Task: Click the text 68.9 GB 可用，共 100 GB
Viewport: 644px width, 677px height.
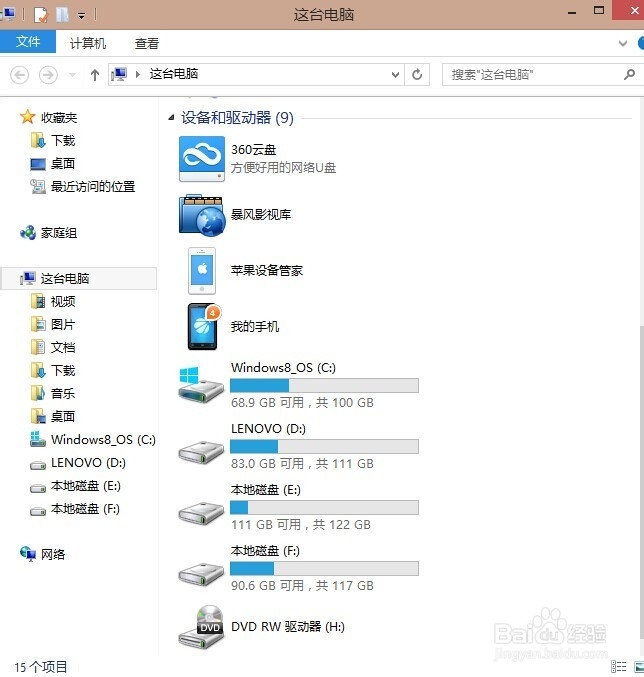Action: click(x=302, y=402)
